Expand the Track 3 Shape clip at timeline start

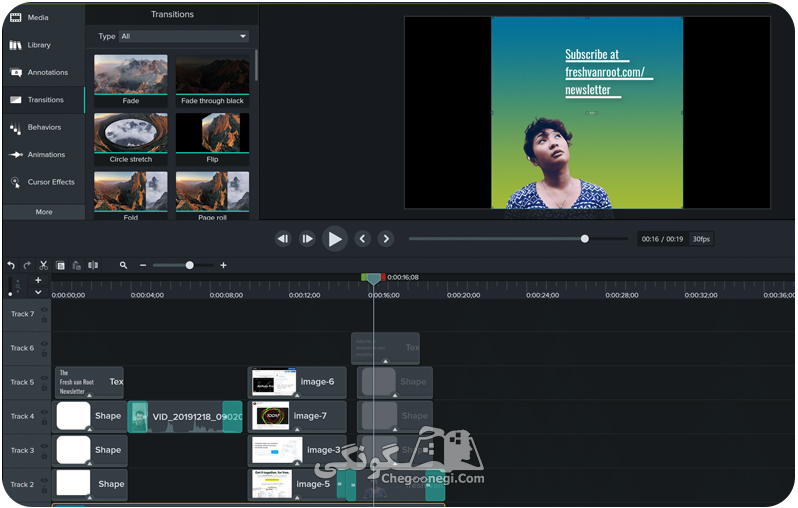click(x=90, y=463)
